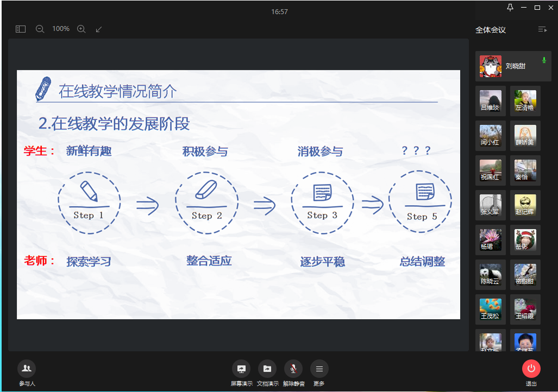Click the diagonal arrow shrink view icon

click(x=99, y=29)
